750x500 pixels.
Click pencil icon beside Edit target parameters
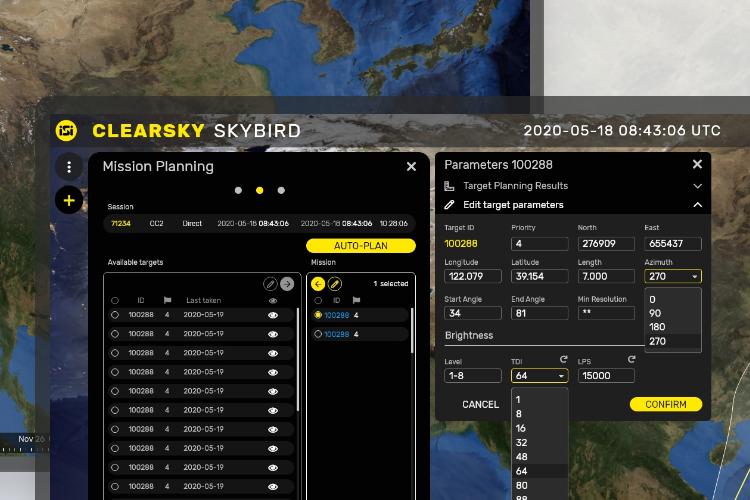point(449,205)
